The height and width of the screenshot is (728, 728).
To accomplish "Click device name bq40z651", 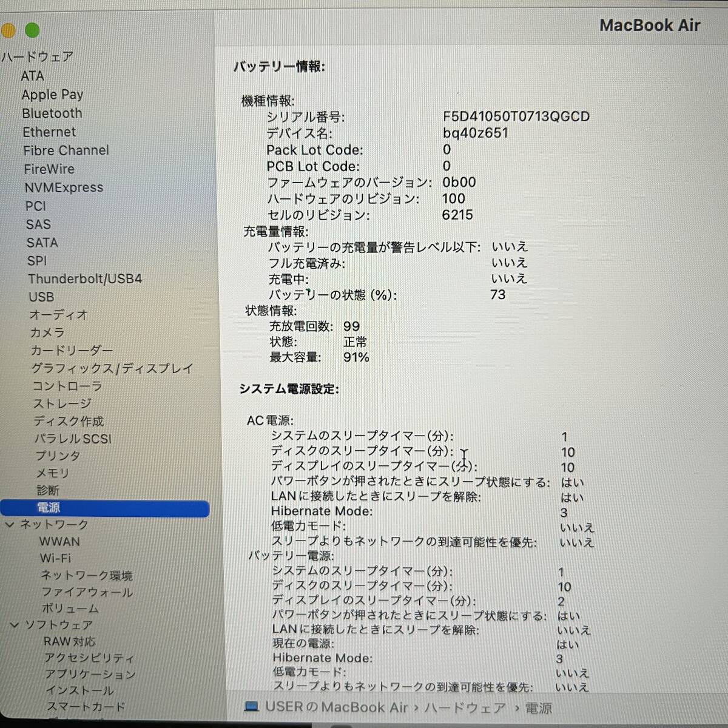I will [x=476, y=133].
